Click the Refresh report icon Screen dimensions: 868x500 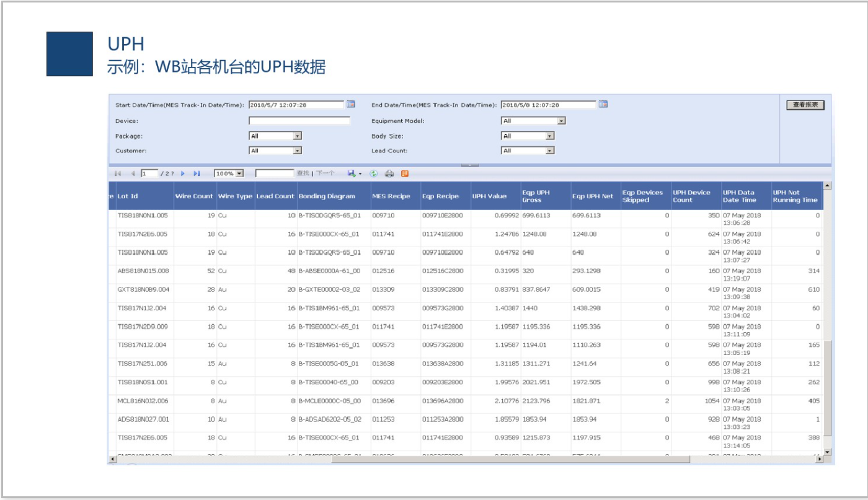click(x=374, y=174)
